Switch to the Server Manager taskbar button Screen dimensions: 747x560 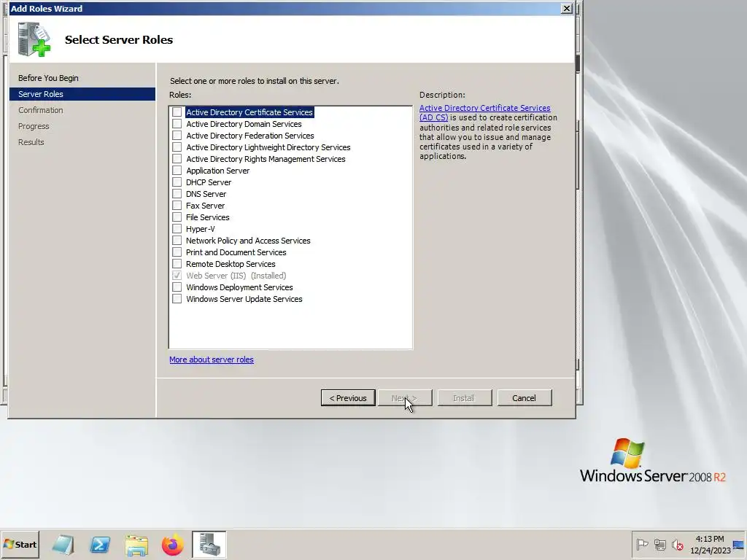pyautogui.click(x=209, y=545)
